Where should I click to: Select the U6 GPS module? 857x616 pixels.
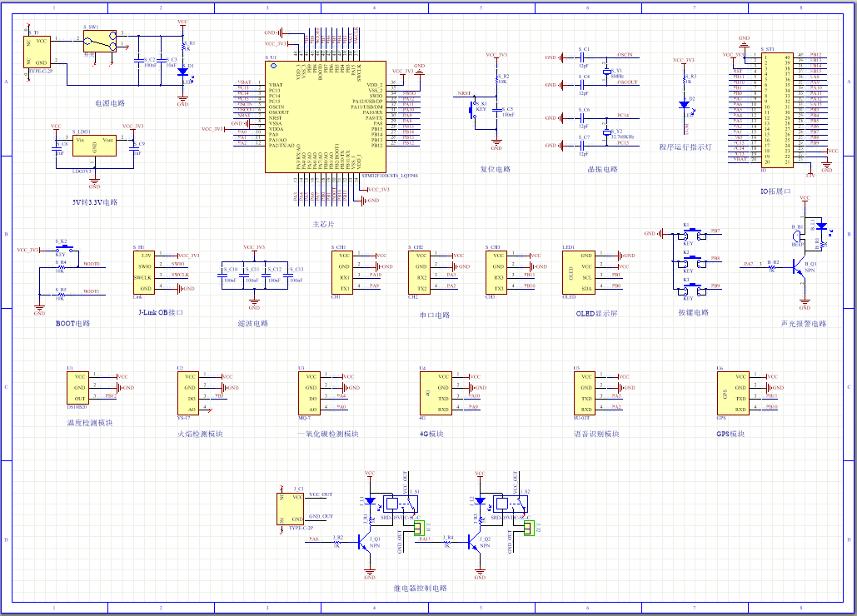(x=733, y=393)
